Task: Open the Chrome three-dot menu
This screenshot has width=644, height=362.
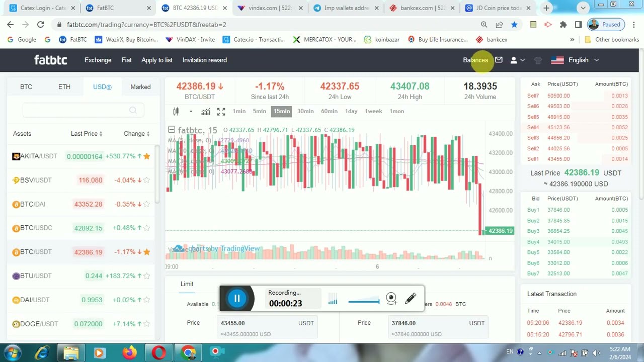Action: tap(635, 24)
